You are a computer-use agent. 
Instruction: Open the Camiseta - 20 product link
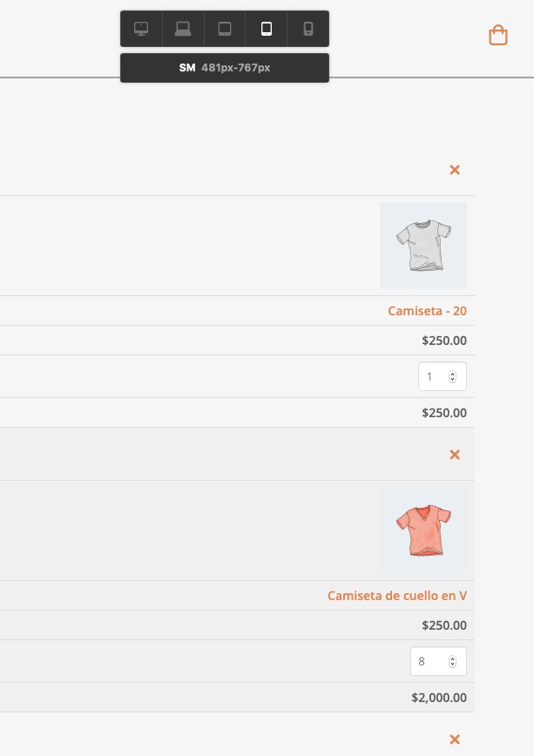click(428, 311)
